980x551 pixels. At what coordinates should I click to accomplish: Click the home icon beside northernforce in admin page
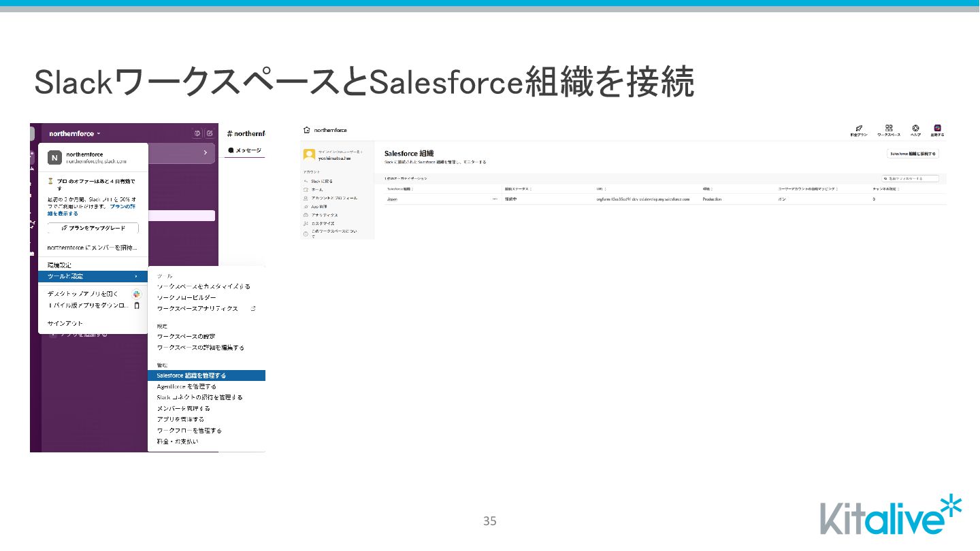point(306,130)
